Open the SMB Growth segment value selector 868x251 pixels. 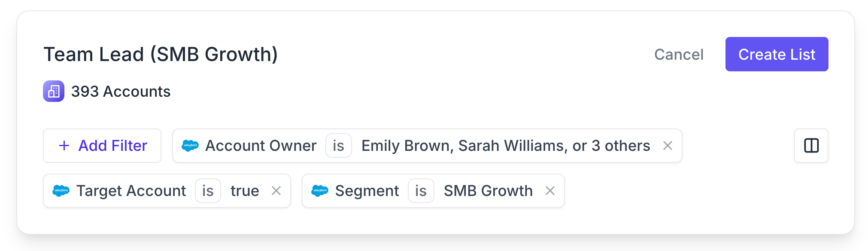(488, 191)
